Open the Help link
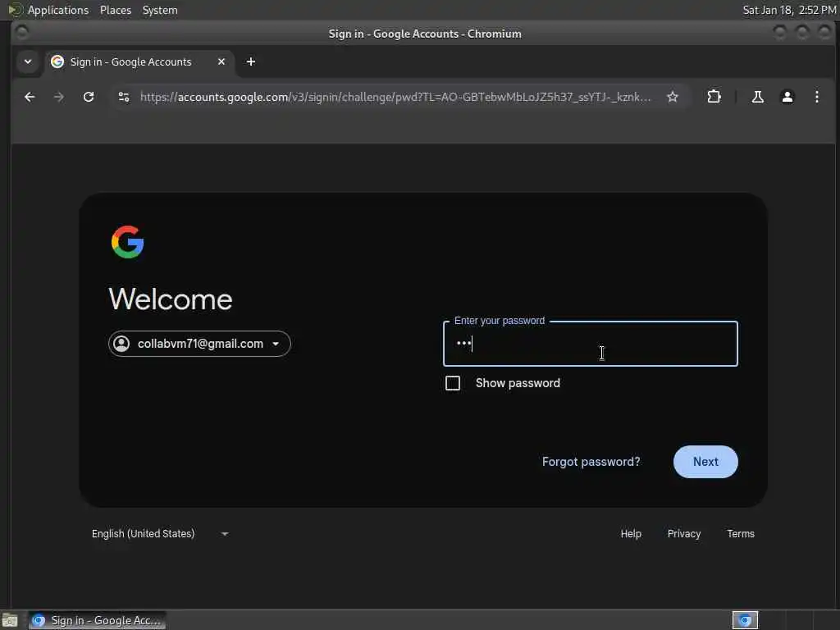The width and height of the screenshot is (840, 630). pos(631,533)
